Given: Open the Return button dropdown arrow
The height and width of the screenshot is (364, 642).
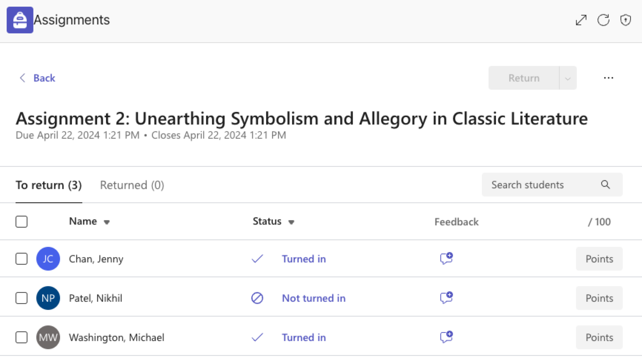Looking at the screenshot, I should [x=568, y=78].
